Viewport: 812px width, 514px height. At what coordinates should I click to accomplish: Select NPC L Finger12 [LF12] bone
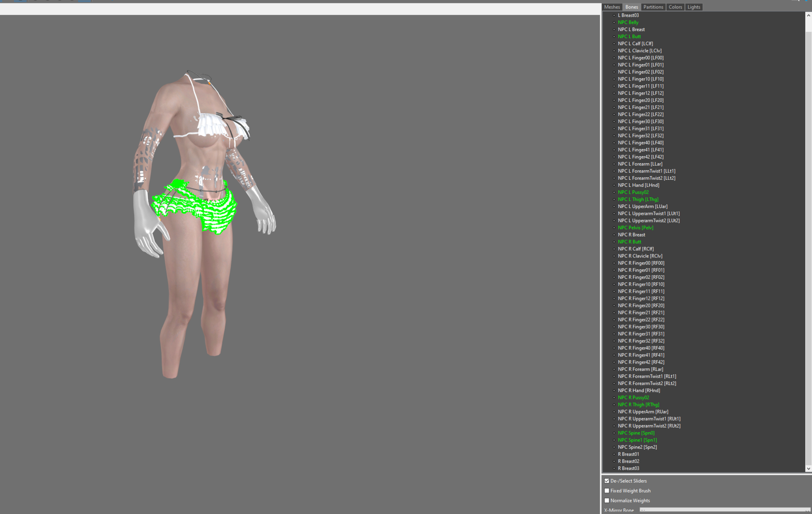click(641, 93)
